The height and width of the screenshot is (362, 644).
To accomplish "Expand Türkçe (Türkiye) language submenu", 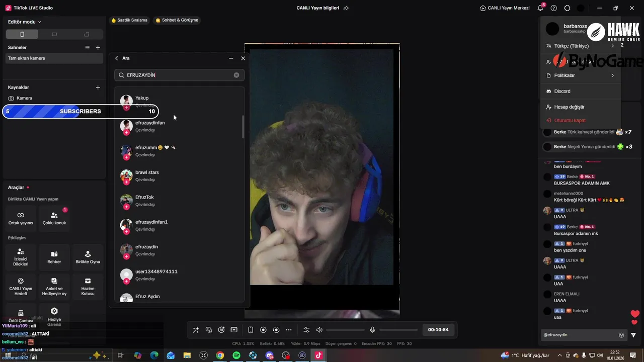I will pyautogui.click(x=580, y=46).
